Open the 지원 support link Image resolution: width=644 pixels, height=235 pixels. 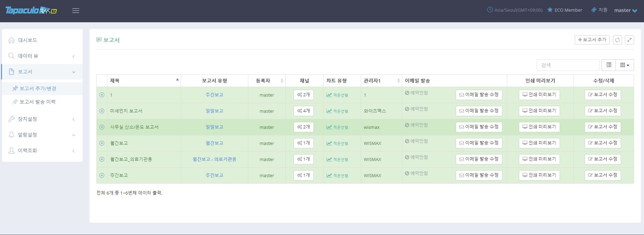click(599, 10)
